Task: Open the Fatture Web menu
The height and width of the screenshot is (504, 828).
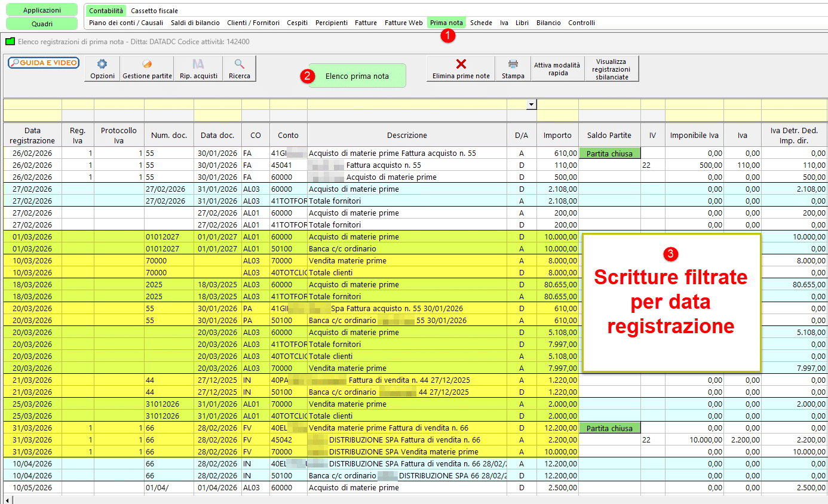Action: (404, 23)
